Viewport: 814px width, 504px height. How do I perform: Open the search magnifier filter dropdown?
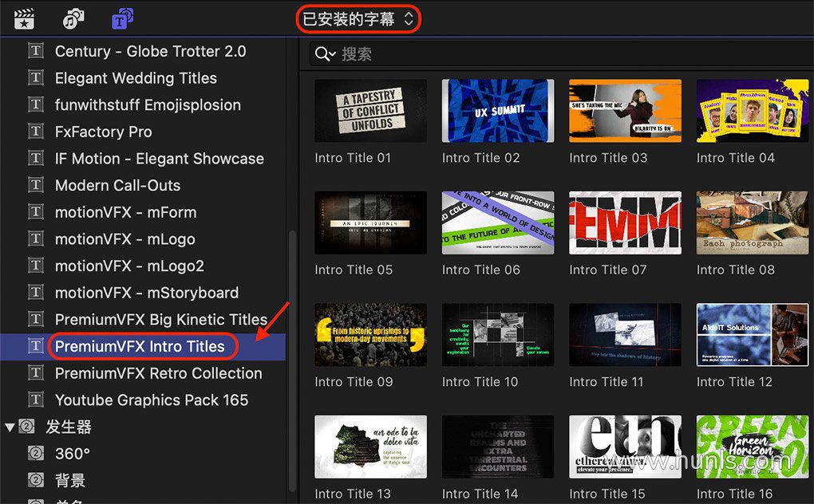coord(326,54)
